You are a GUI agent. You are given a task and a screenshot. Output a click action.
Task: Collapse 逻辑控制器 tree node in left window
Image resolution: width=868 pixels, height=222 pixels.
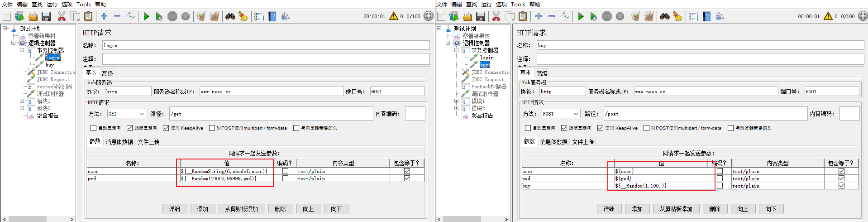coord(14,43)
